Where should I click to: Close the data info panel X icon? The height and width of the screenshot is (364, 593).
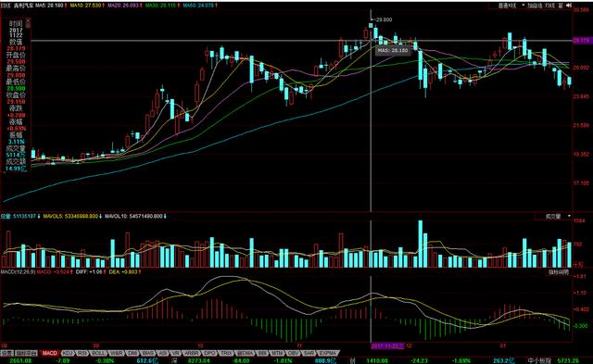pyautogui.click(x=28, y=22)
